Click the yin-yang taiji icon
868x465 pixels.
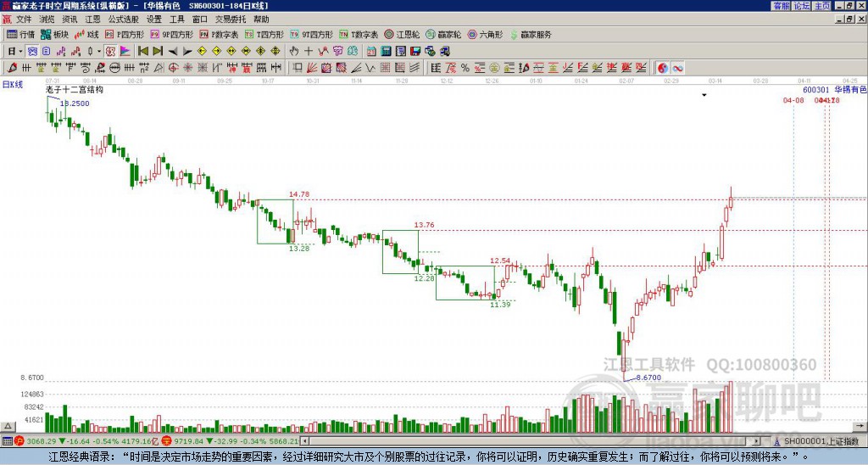click(x=663, y=67)
